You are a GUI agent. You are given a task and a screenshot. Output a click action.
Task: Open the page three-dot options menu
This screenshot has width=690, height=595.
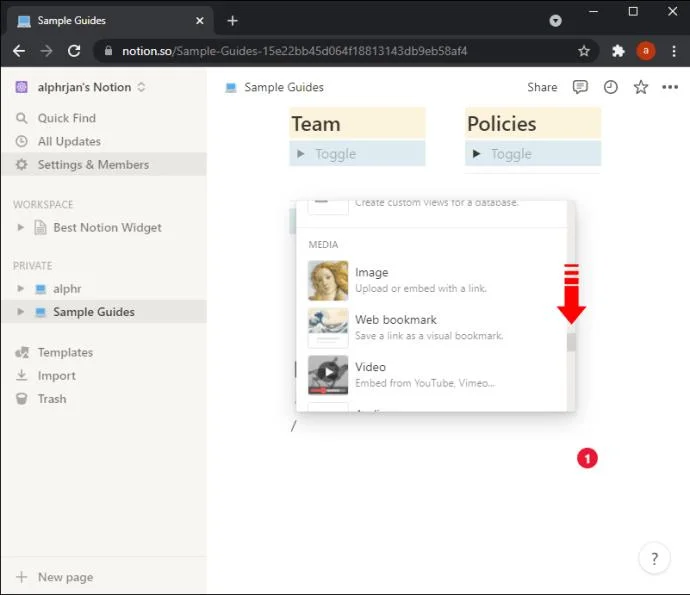pos(670,87)
